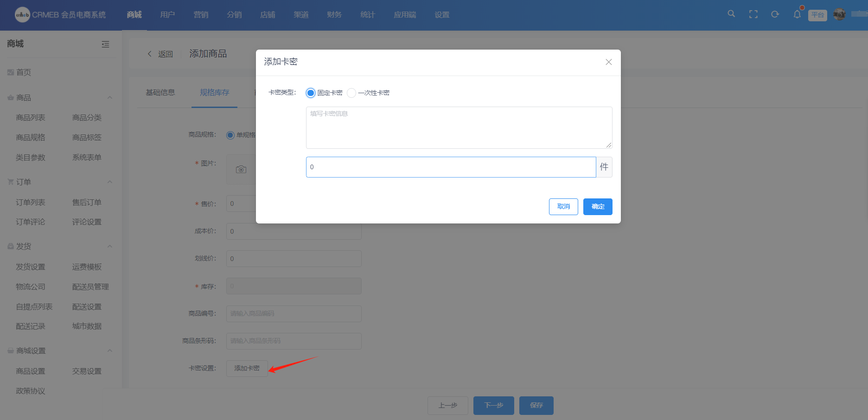Focus the 填写卡密信息 textarea
Image resolution: width=868 pixels, height=420 pixels.
coord(459,127)
